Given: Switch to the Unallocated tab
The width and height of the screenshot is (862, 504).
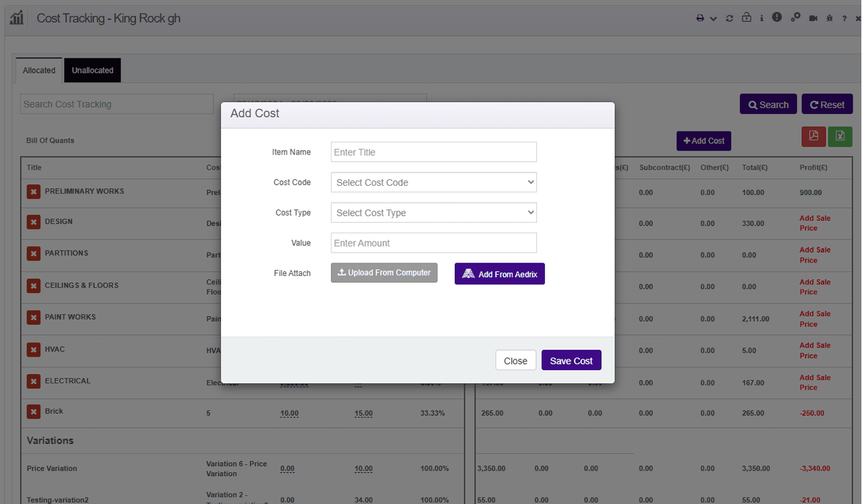Looking at the screenshot, I should click(x=92, y=70).
